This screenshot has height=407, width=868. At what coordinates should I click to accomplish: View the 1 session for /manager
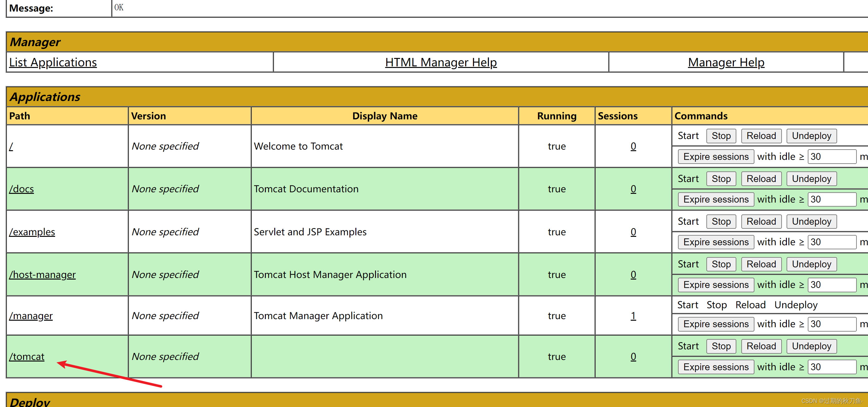click(x=633, y=316)
